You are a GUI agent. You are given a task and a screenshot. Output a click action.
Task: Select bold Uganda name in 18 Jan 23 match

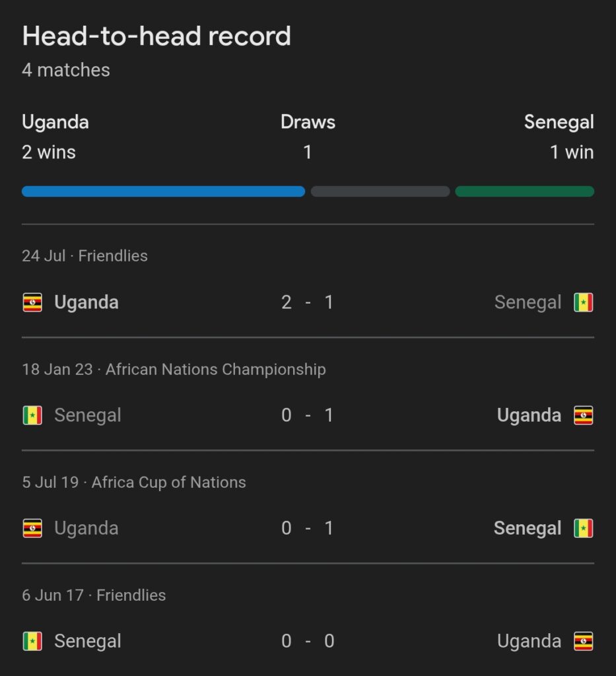click(529, 415)
